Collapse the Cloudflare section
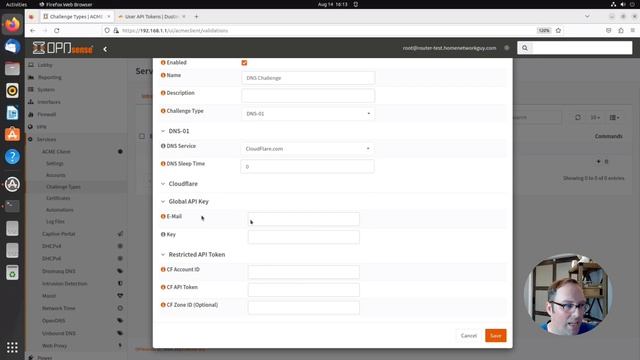Image resolution: width=640 pixels, height=360 pixels. click(x=163, y=184)
